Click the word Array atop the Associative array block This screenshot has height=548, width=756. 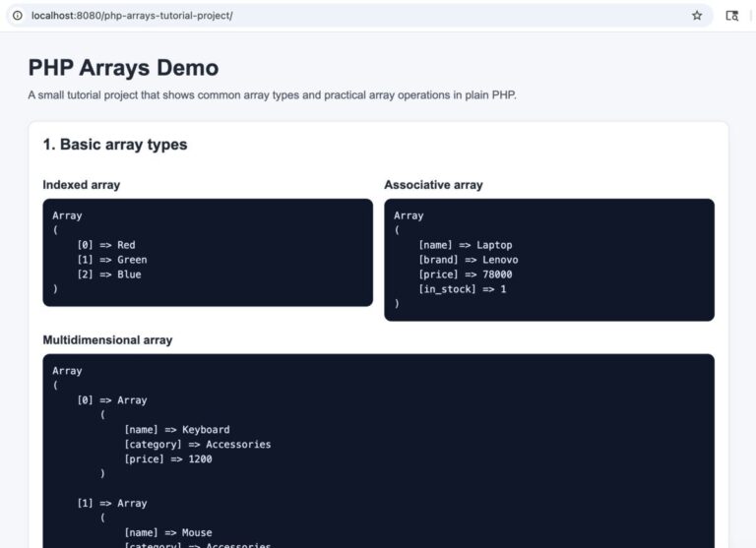click(409, 215)
